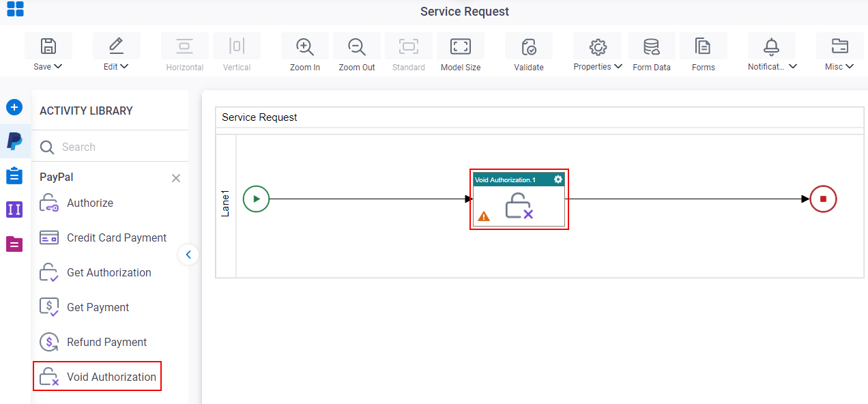Click the orange warning icon on activity

tap(484, 216)
